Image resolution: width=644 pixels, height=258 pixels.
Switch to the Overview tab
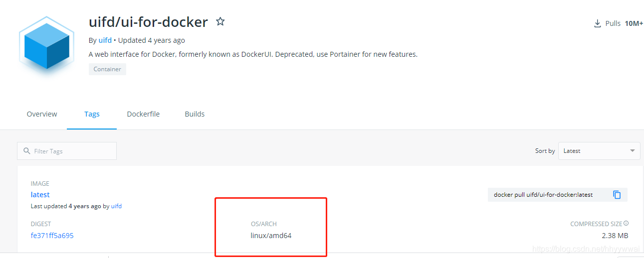pyautogui.click(x=42, y=114)
